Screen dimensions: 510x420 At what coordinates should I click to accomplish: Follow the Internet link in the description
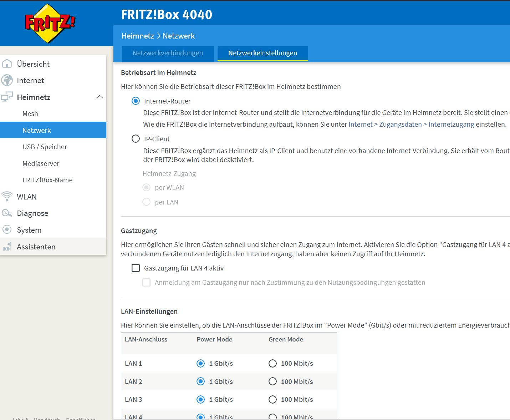[361, 124]
